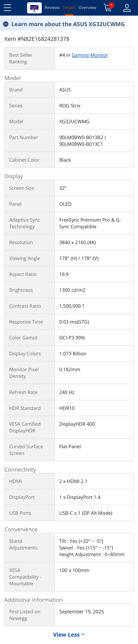Open the account profile icon
The height and width of the screenshot is (644, 138).
tap(127, 8)
